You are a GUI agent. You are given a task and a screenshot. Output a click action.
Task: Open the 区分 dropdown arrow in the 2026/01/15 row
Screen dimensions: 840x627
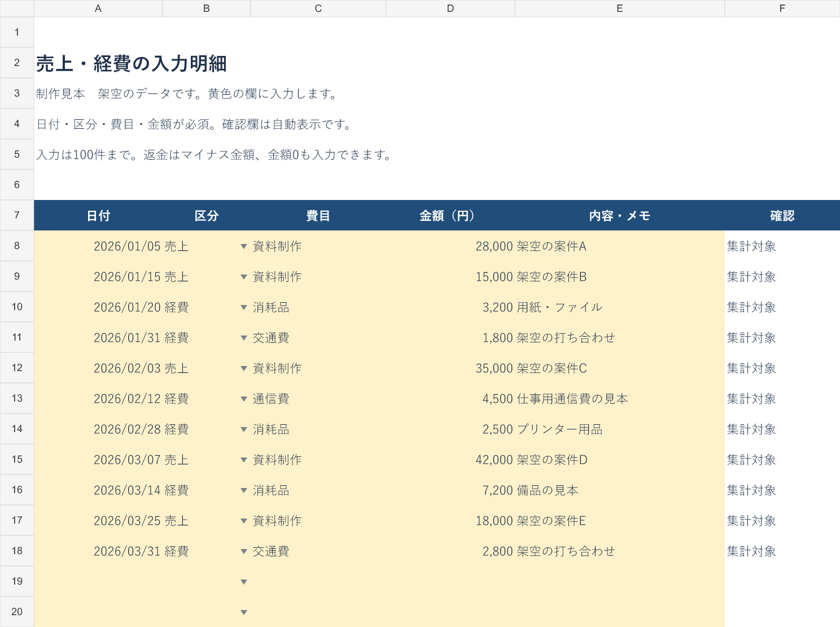[244, 277]
